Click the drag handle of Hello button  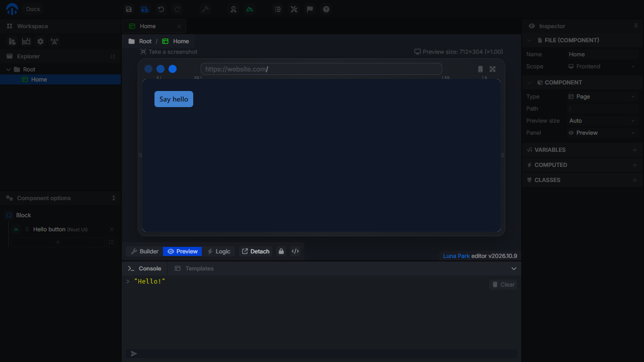point(27,229)
